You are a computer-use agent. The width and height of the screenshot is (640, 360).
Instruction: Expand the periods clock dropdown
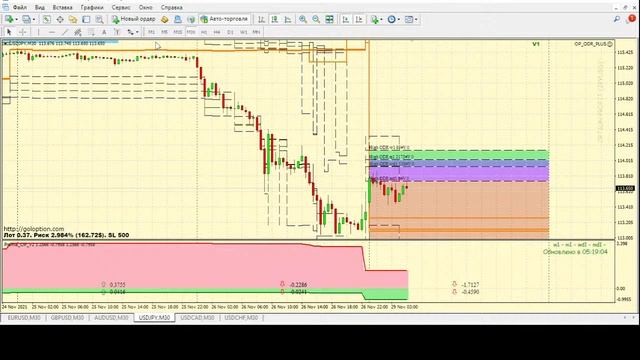click(399, 19)
